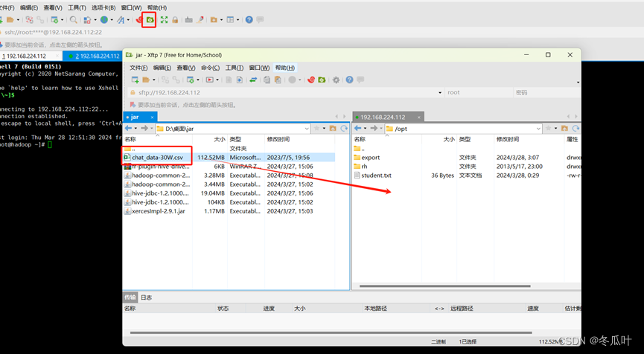The width and height of the screenshot is (644, 354).
Task: Expand the Xshell globe encoding dropdown arrow
Action: 112,19
